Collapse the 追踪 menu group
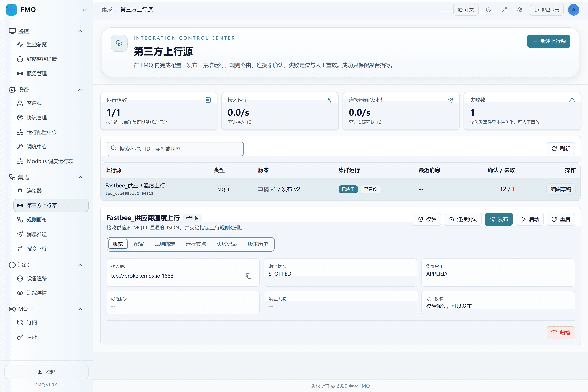 80,265
